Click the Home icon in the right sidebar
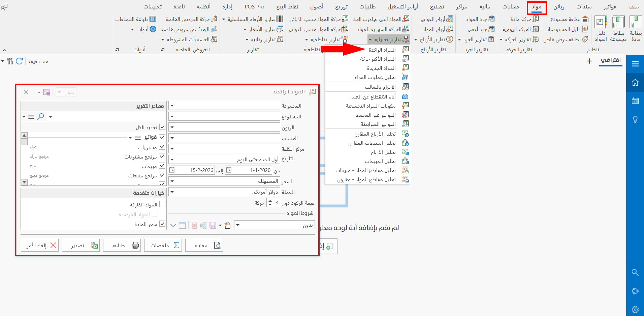 pyautogui.click(x=635, y=82)
